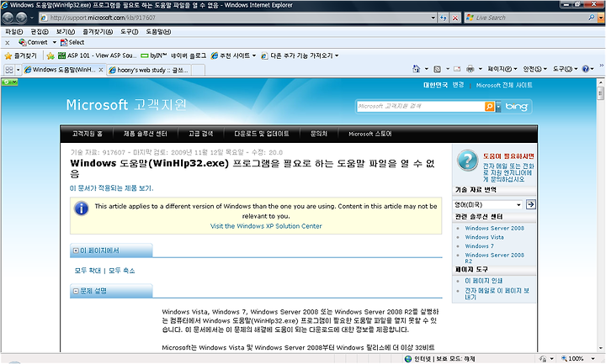Click the Windows Vista solution center link
The height and width of the screenshot is (364, 606).
point(484,237)
